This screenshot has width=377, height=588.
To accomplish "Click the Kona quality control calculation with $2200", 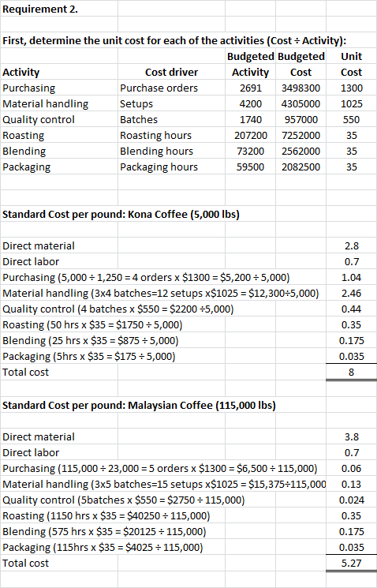I will click(x=118, y=309).
